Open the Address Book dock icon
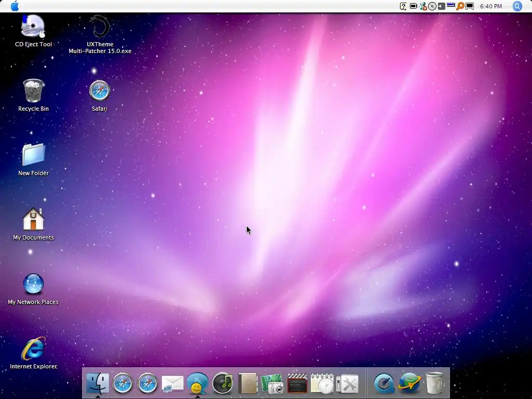This screenshot has height=399, width=532. (247, 383)
